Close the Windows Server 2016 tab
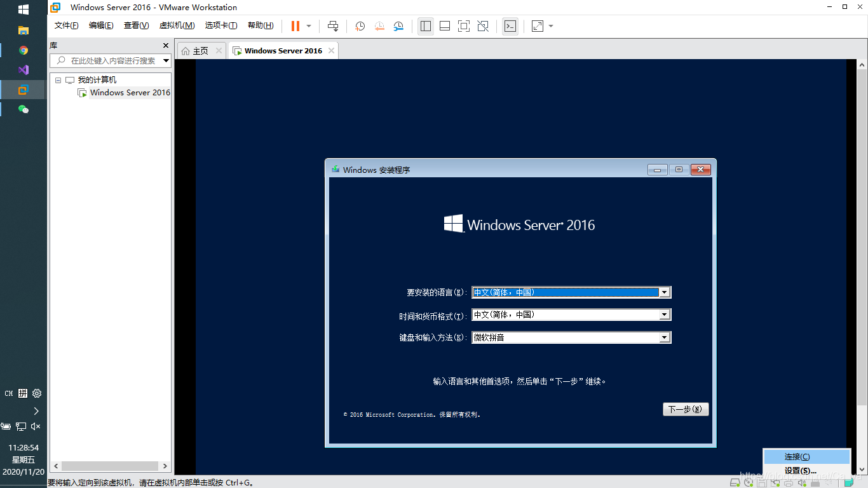Viewport: 868px width, 488px height. pyautogui.click(x=331, y=50)
